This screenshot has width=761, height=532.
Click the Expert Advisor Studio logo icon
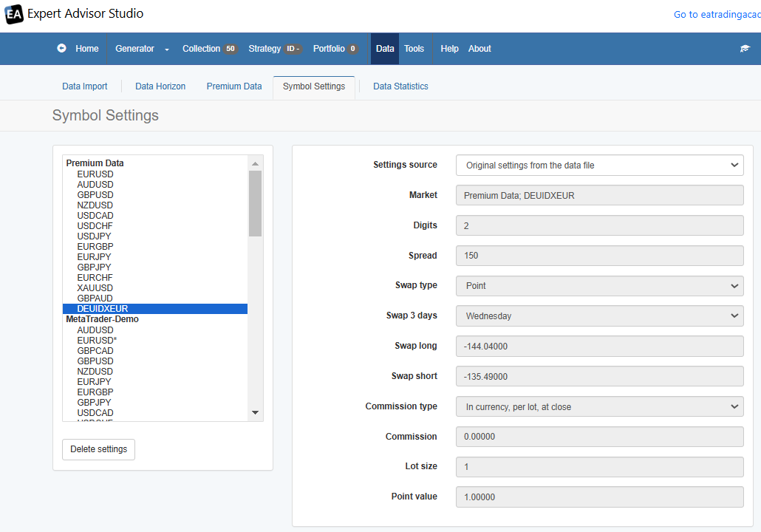[14, 14]
